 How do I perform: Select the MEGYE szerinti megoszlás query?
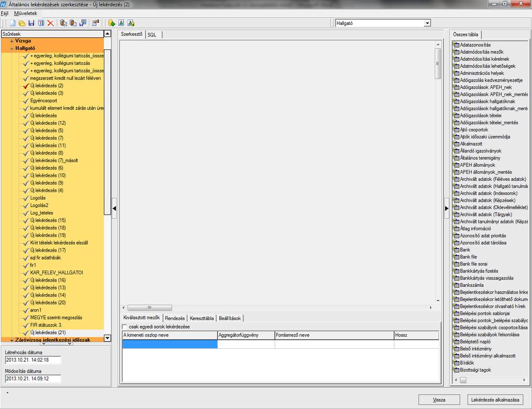(x=56, y=318)
